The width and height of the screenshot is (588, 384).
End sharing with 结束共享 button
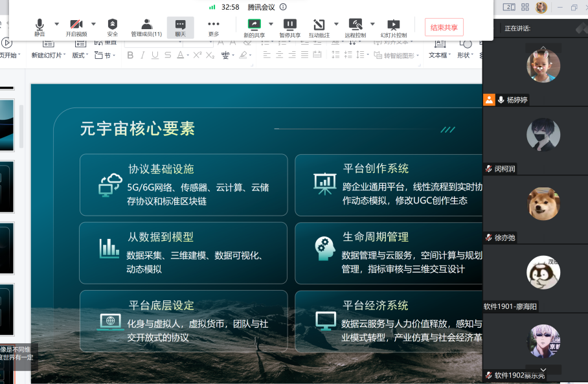pyautogui.click(x=444, y=27)
